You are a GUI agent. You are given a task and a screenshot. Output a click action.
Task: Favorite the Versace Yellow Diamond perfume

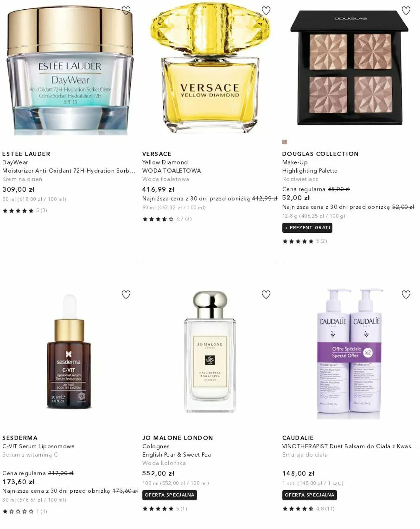pyautogui.click(x=266, y=11)
